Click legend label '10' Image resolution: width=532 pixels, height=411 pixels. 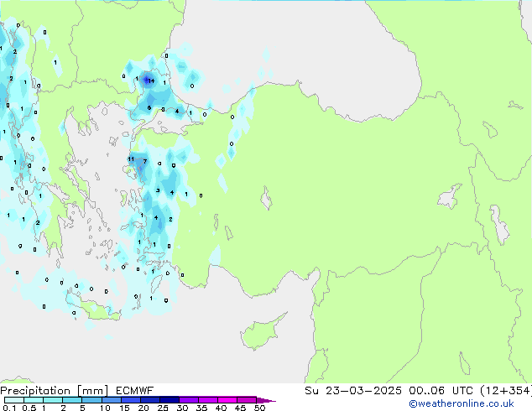click(105, 408)
